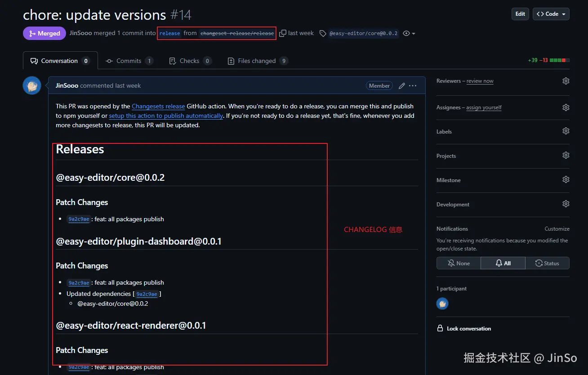The height and width of the screenshot is (375, 588).
Task: Click the +39 −13 diffstat indicator
Action: [x=548, y=60]
